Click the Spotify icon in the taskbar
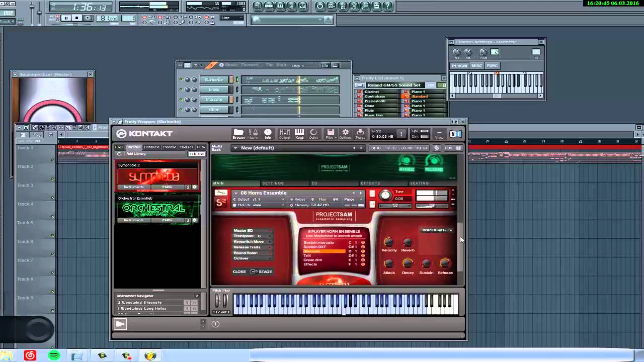The width and height of the screenshot is (644, 362). click(54, 355)
